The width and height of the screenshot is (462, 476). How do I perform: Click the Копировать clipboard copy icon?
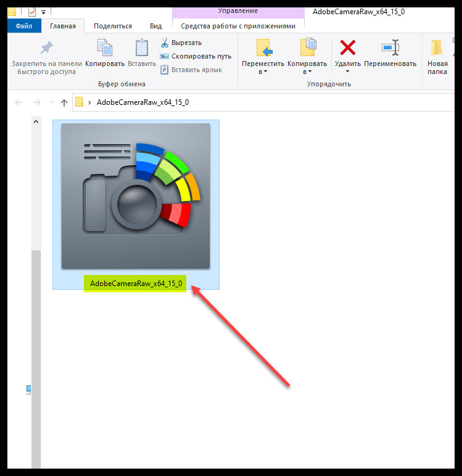coord(105,47)
